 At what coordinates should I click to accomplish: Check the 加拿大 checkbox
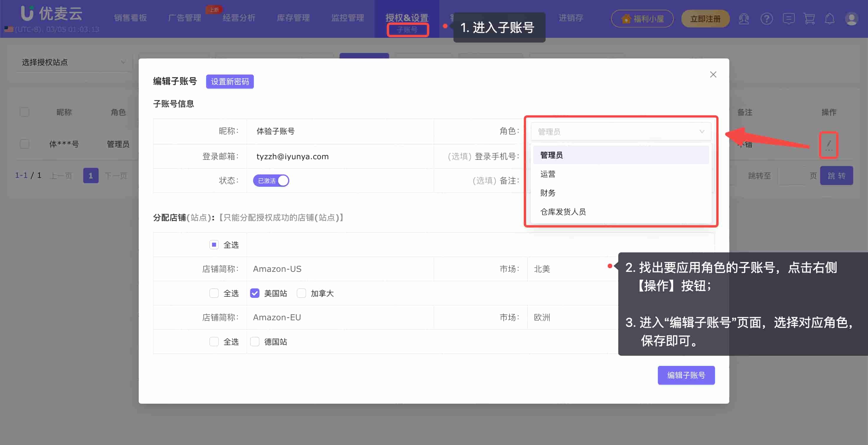coord(301,293)
